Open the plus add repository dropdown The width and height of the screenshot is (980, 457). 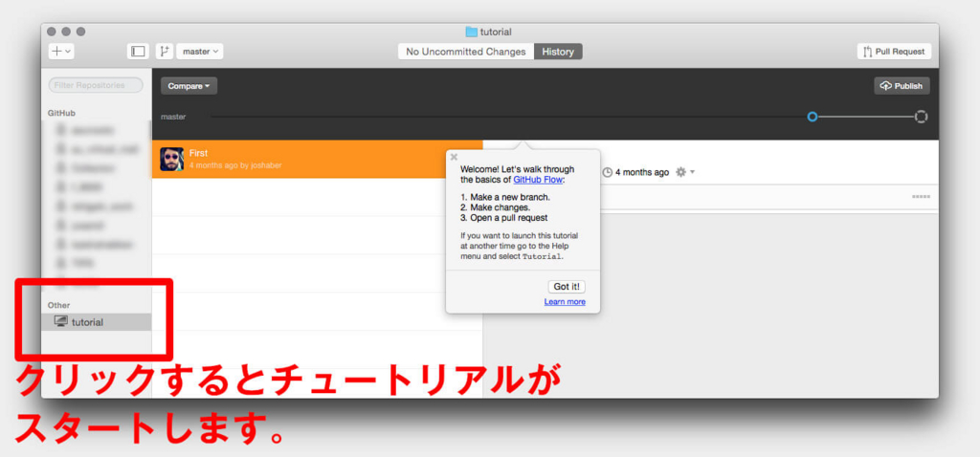tap(61, 52)
